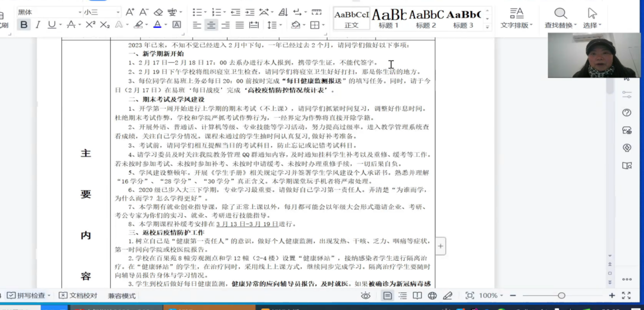Expand the bullet list style arrow
The height and width of the screenshot is (310, 644).
point(206,12)
